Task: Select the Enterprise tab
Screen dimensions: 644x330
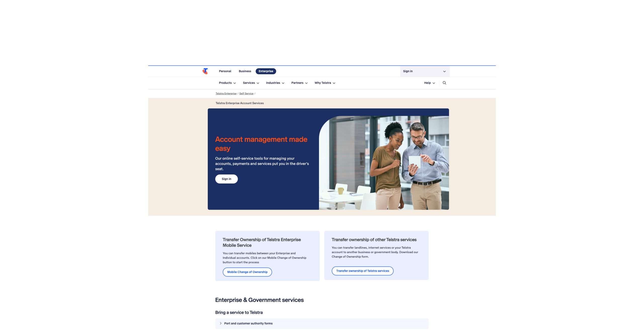Action: tap(266, 71)
